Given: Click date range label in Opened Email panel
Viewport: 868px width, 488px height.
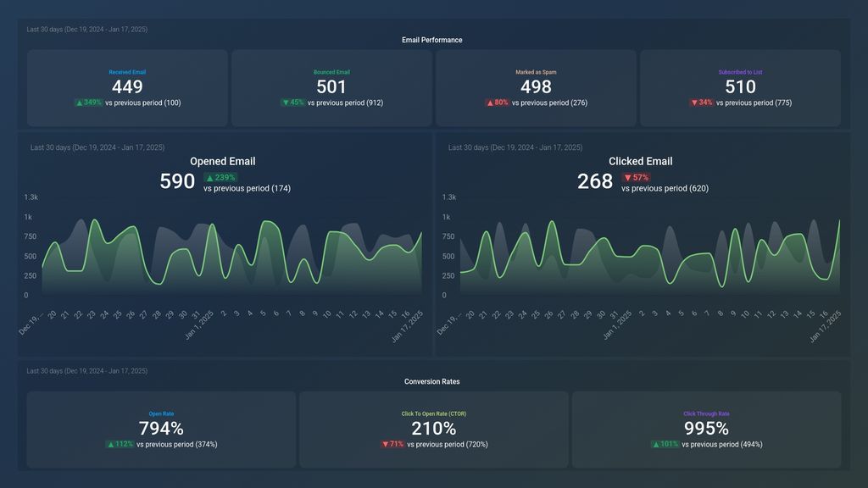Looking at the screenshot, I should [97, 147].
